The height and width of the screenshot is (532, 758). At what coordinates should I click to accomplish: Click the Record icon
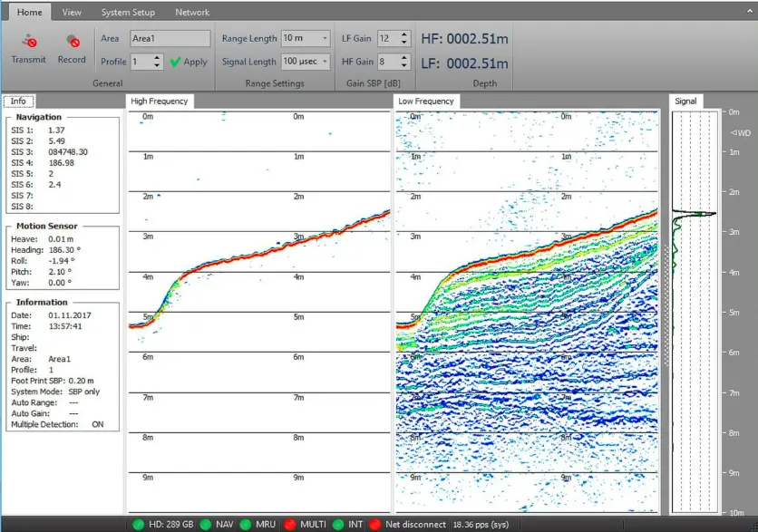pyautogui.click(x=73, y=42)
